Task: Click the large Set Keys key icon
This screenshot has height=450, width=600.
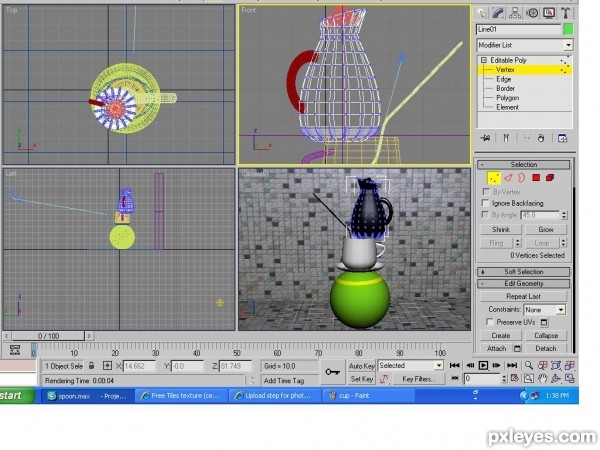Action: [333, 372]
